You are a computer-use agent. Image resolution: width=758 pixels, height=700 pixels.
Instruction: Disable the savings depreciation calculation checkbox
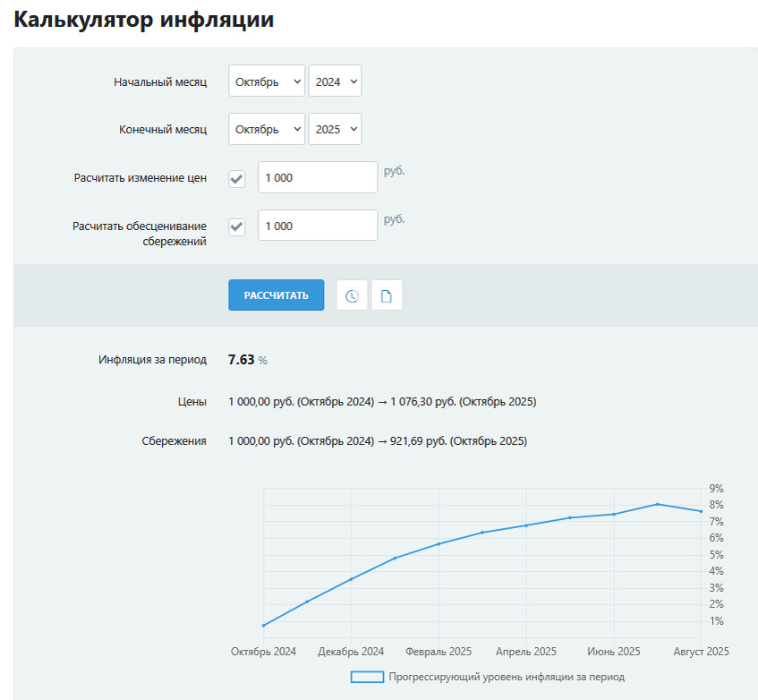[x=236, y=226]
